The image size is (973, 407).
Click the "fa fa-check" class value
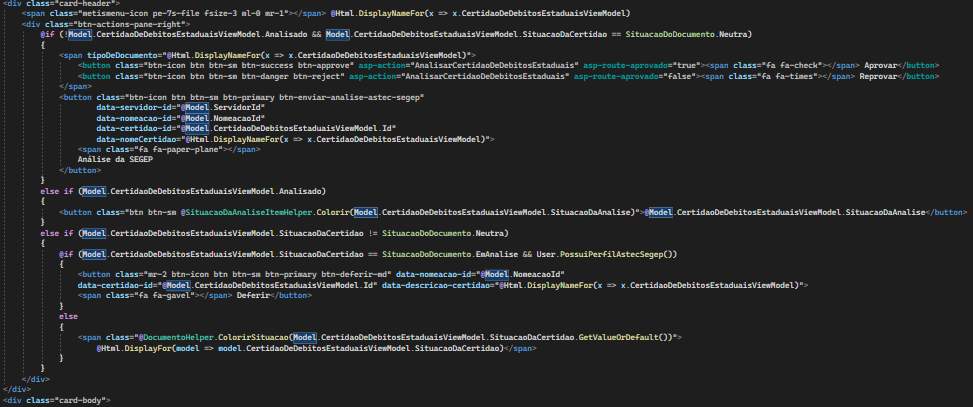tap(792, 65)
